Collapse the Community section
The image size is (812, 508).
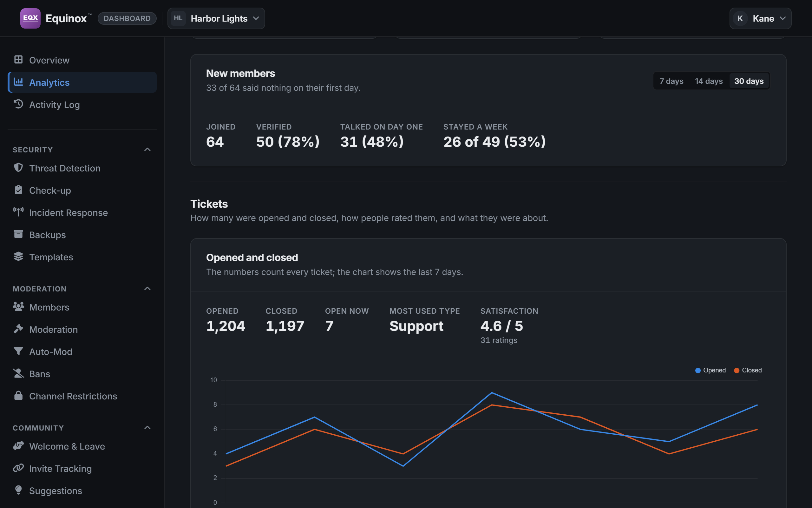point(82,428)
